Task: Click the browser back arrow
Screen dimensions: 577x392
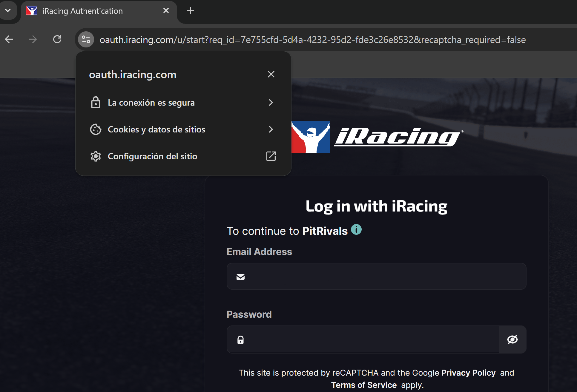Action: [9, 39]
